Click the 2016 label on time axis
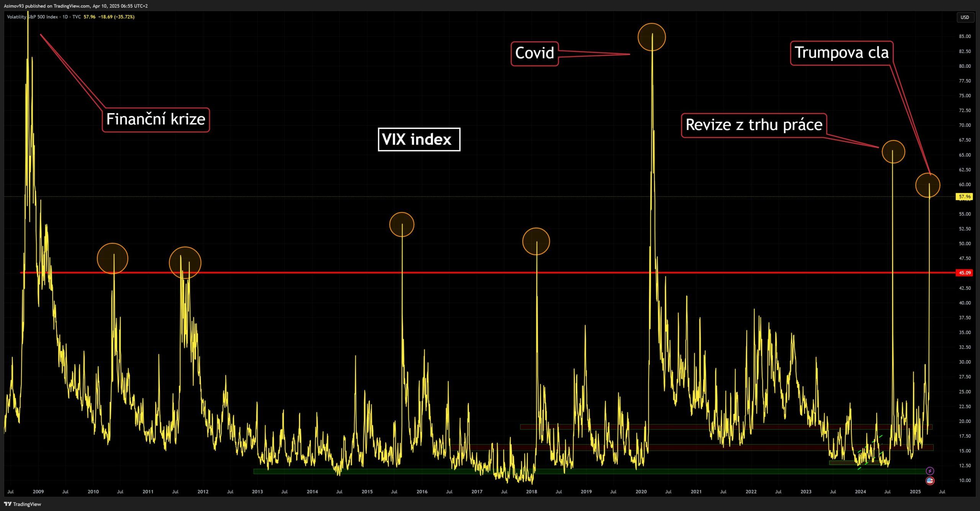Screen dimensions: 980x511 (422, 492)
